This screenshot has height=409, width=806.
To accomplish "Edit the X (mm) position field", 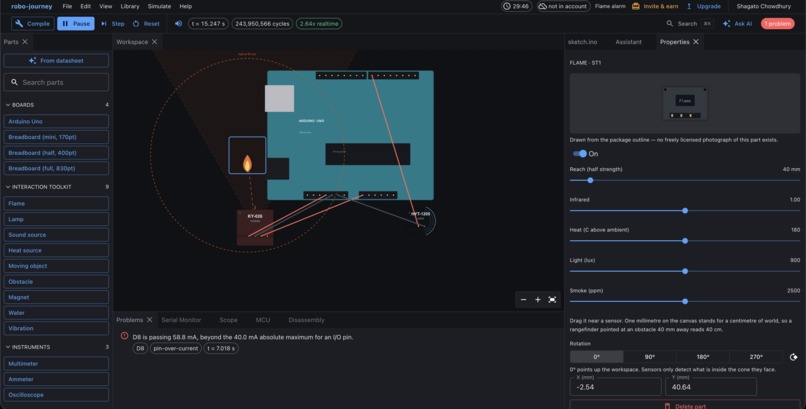I will click(615, 387).
